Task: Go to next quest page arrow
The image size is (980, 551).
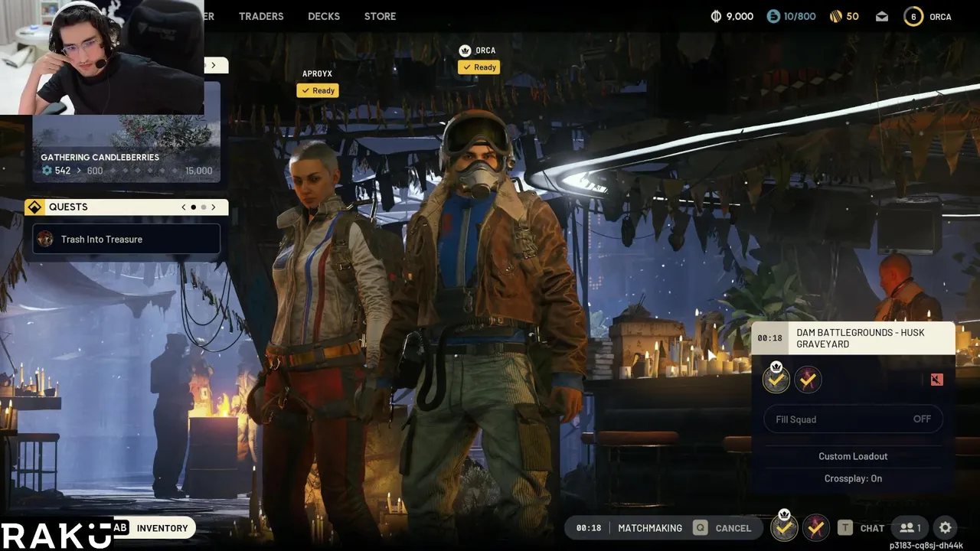Action: [x=214, y=207]
